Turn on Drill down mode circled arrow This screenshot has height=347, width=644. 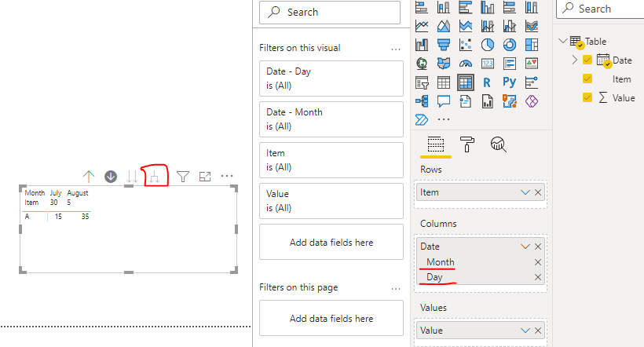(x=111, y=177)
